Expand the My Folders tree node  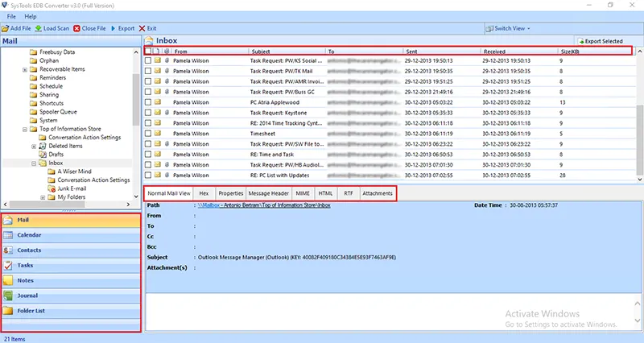pyautogui.click(x=43, y=197)
